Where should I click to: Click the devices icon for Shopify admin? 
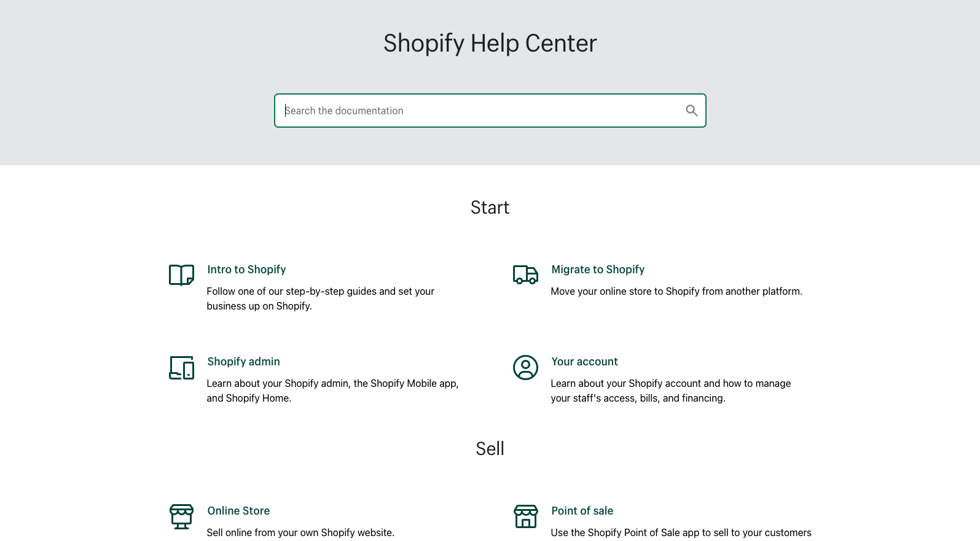[x=181, y=367]
